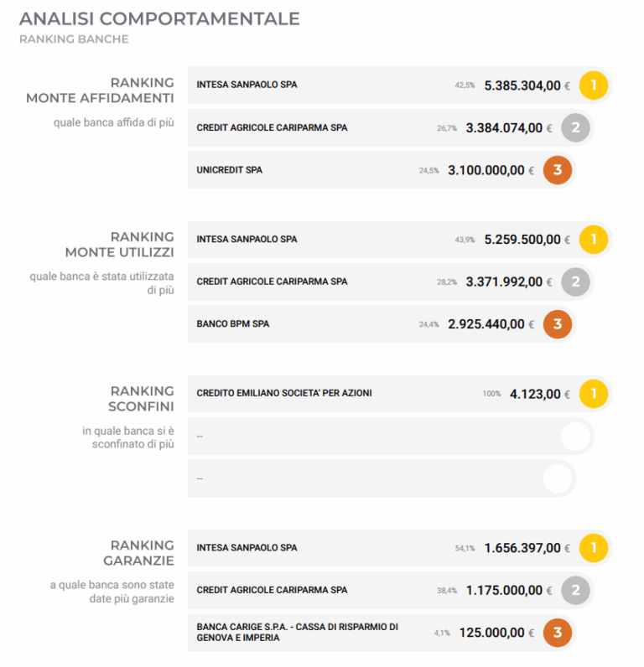This screenshot has width=644, height=667.
Task: Click orange rank 3 badge beside Banco BPM
Action: click(x=558, y=324)
